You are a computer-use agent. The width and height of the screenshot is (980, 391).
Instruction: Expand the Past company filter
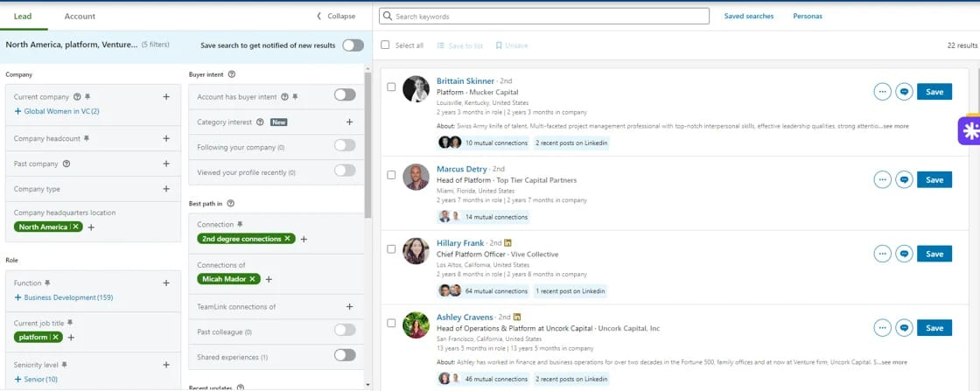coord(166,164)
